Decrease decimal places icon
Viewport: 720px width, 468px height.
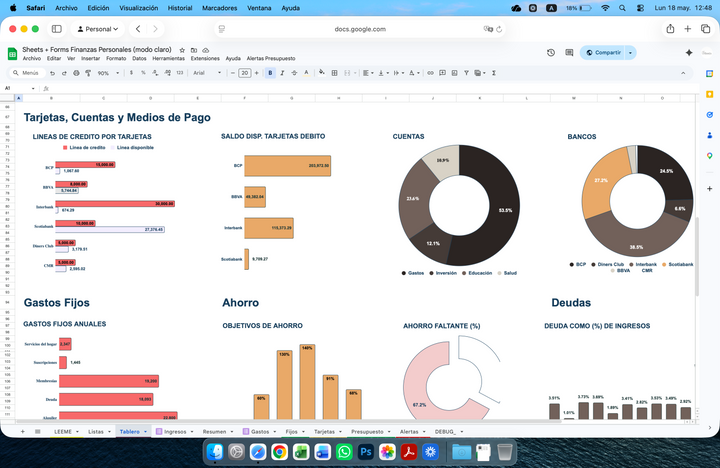[155, 73]
